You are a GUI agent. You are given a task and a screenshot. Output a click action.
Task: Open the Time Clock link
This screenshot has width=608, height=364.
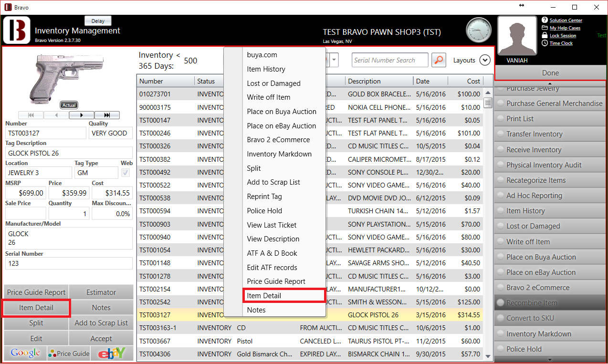[x=561, y=43]
